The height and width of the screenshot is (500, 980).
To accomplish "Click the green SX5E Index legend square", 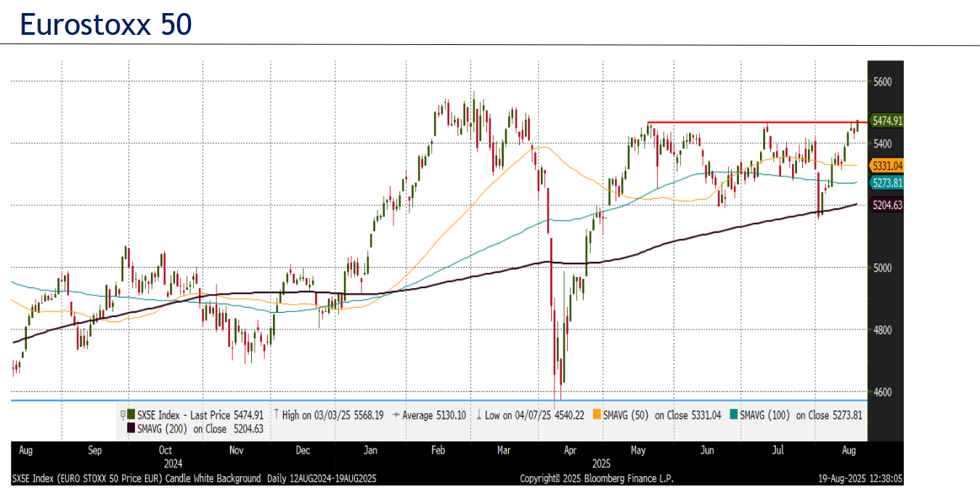I will tap(131, 415).
